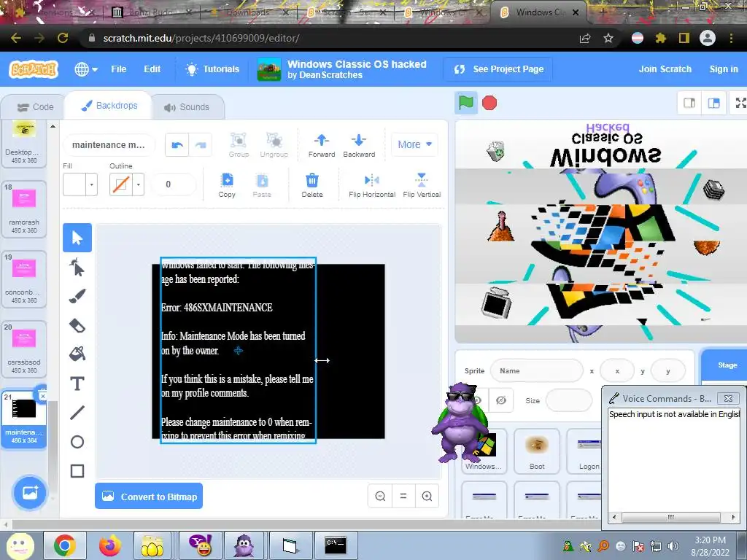This screenshot has height=560, width=747.
Task: Select the Eraser tool
Action: pyautogui.click(x=77, y=326)
